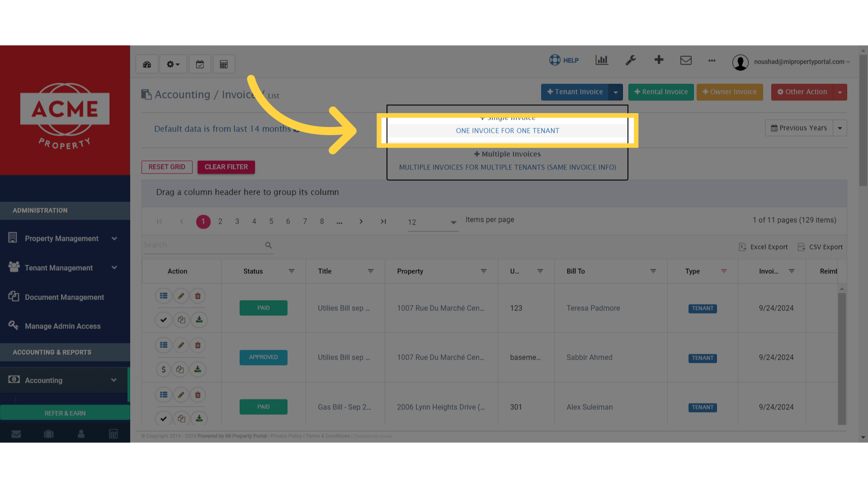Click the Clear Filter button
Screen dimensions: 868x488
pyautogui.click(x=226, y=167)
